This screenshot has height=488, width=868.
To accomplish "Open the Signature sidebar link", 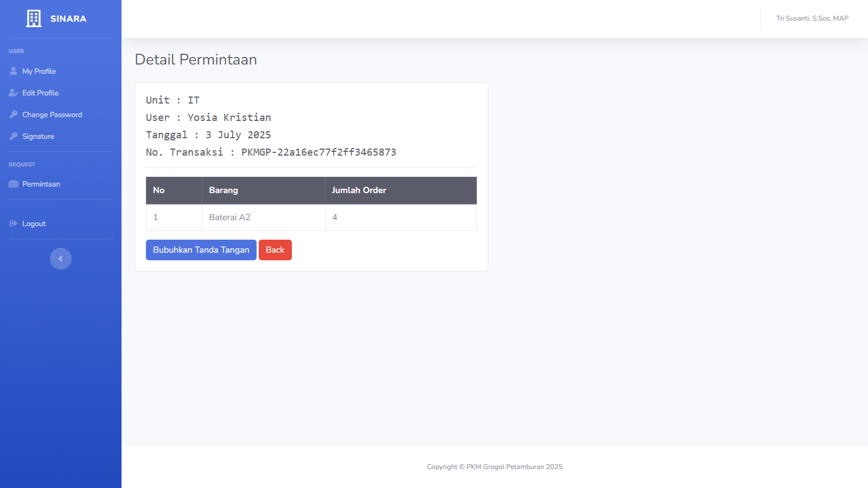I will tap(39, 136).
